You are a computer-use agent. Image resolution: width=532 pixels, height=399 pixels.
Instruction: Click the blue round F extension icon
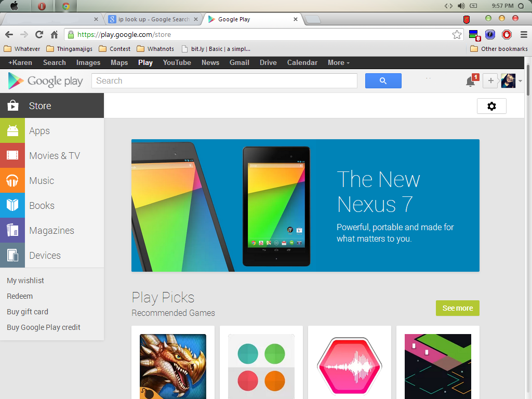pos(490,34)
